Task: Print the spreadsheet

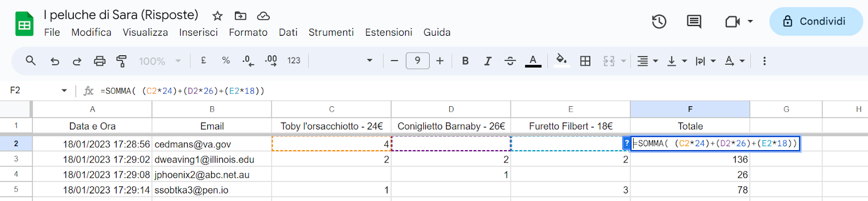Action: pos(99,61)
